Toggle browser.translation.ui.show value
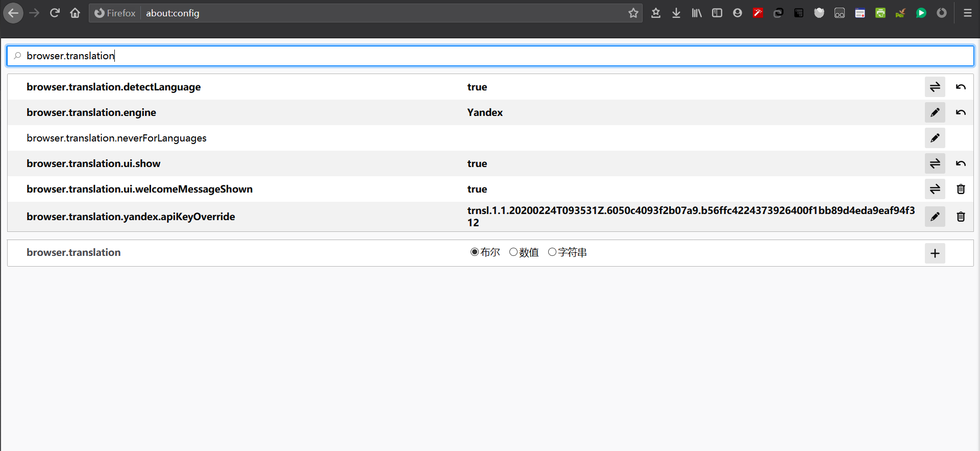This screenshot has height=451, width=980. (935, 163)
